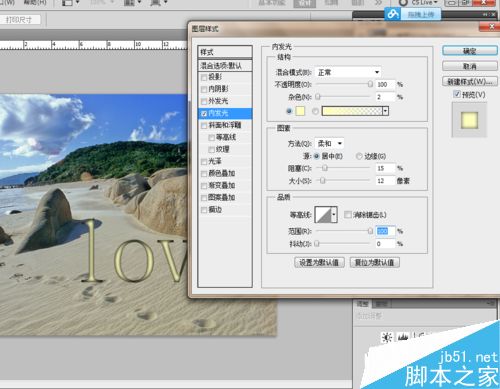Adjust the 杂色 noise slider
Viewport: 500px width, 389px height.
318,97
